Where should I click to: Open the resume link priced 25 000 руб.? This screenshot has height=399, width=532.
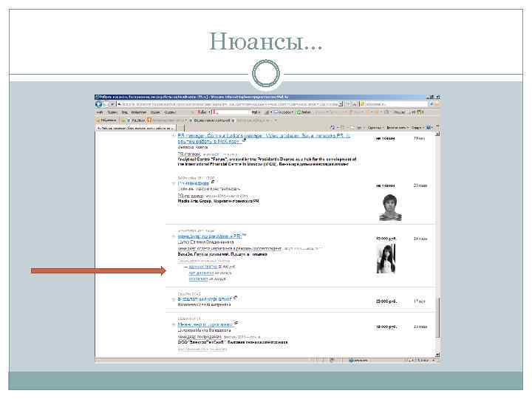pyautogui.click(x=205, y=299)
